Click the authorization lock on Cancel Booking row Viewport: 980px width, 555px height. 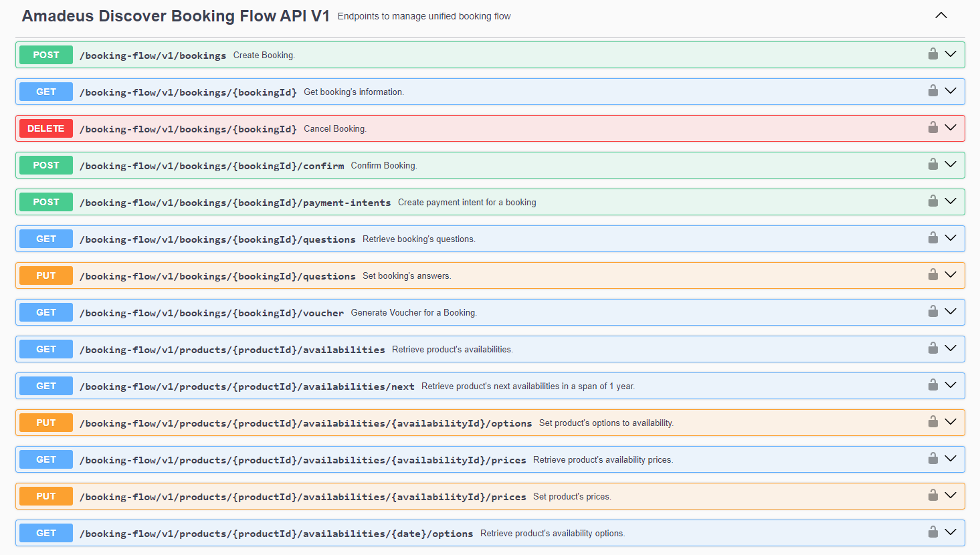(x=933, y=128)
